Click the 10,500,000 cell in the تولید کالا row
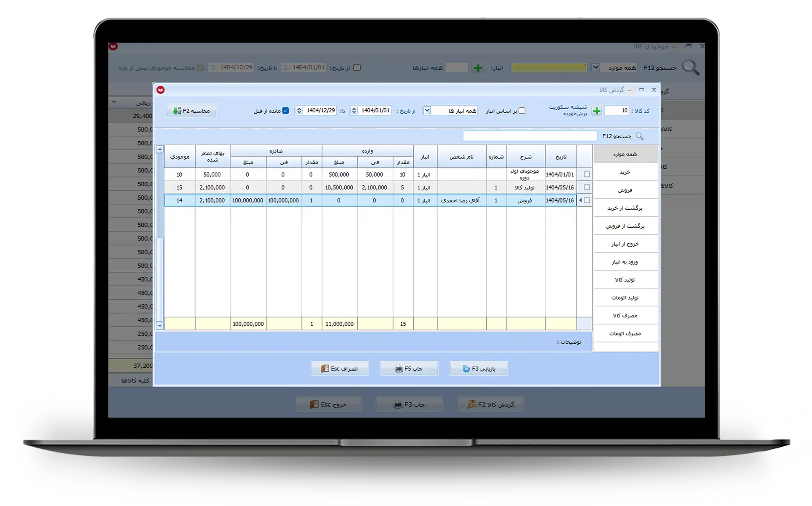The width and height of the screenshot is (812, 506). 339,187
